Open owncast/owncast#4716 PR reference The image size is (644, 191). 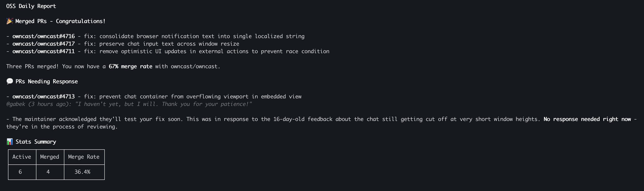pyautogui.click(x=43, y=36)
